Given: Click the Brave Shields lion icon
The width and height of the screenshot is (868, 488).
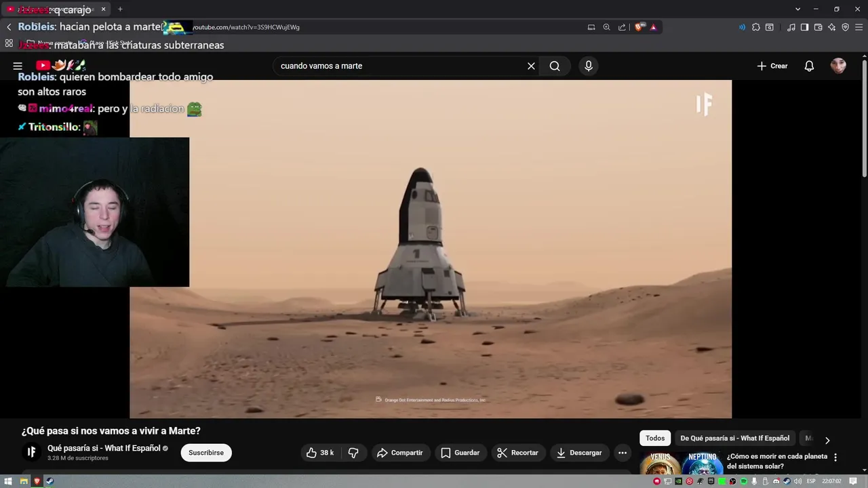Looking at the screenshot, I should [x=639, y=27].
